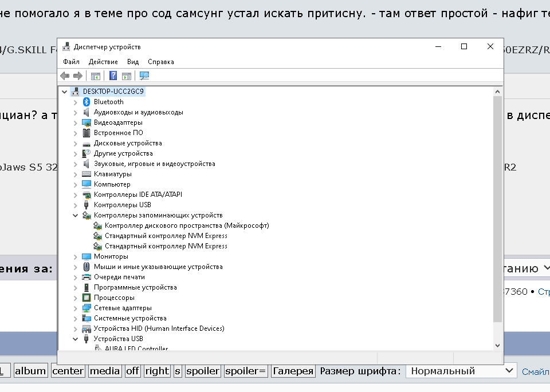Click the device tree scrollbar thumb
Screen dimensions: 550x392
497,209
